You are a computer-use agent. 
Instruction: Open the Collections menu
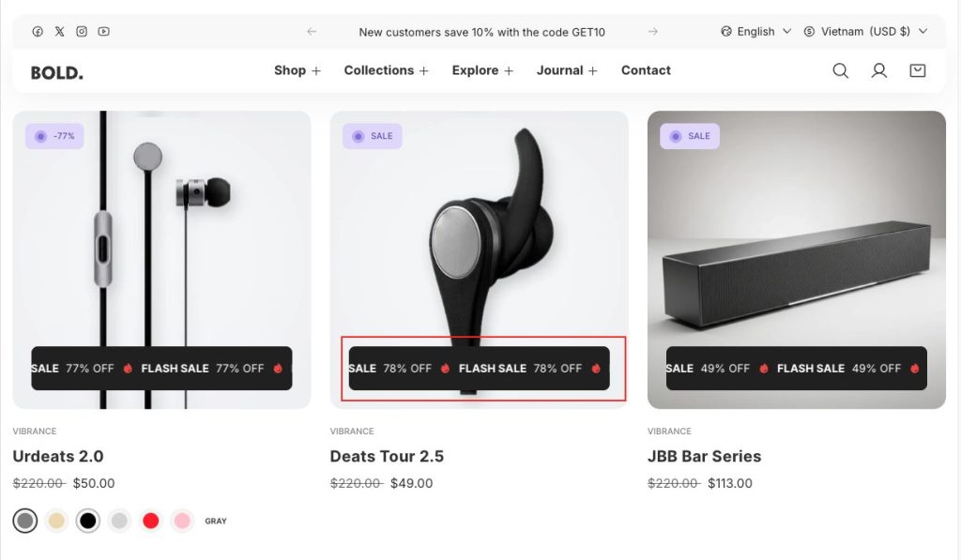[x=386, y=70]
